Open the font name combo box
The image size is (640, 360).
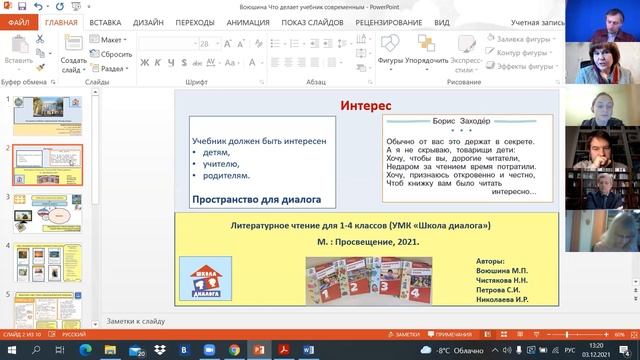point(168,44)
